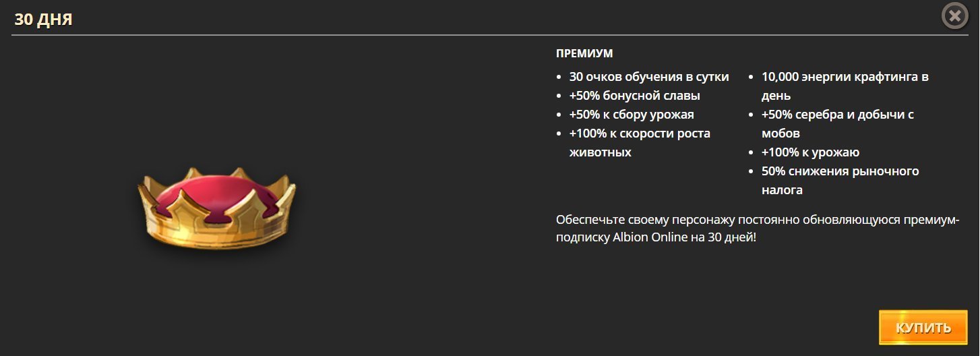Click the word 'мобов' in the benefits
This screenshot has height=356, width=980.
[x=780, y=133]
